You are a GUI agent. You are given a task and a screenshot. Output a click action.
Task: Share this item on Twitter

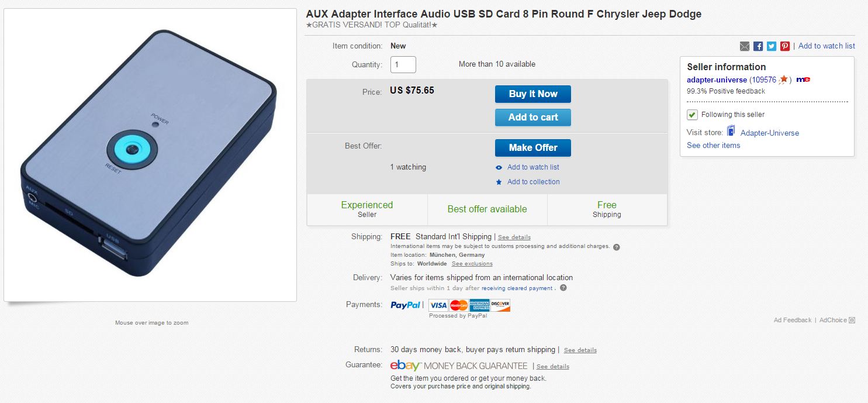pyautogui.click(x=772, y=46)
